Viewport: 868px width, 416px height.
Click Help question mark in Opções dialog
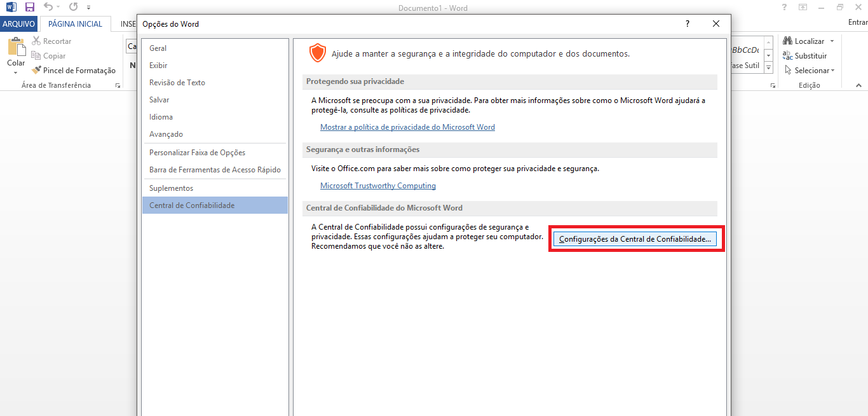688,24
